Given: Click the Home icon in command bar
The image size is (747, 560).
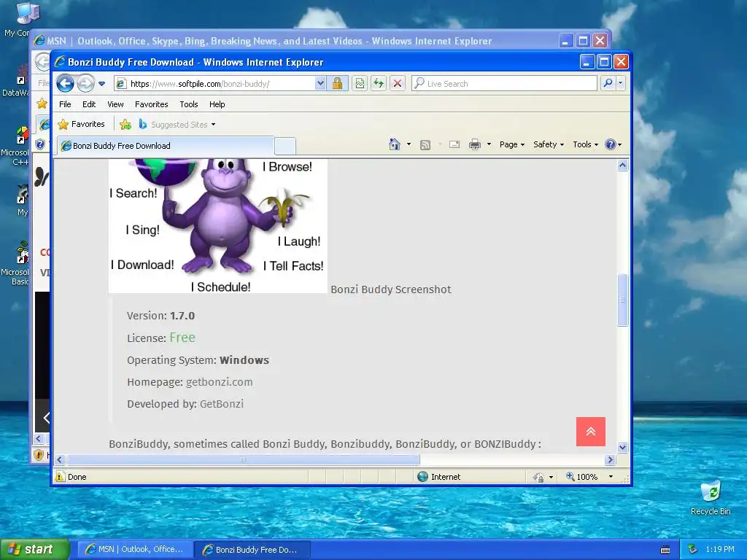Looking at the screenshot, I should point(395,144).
